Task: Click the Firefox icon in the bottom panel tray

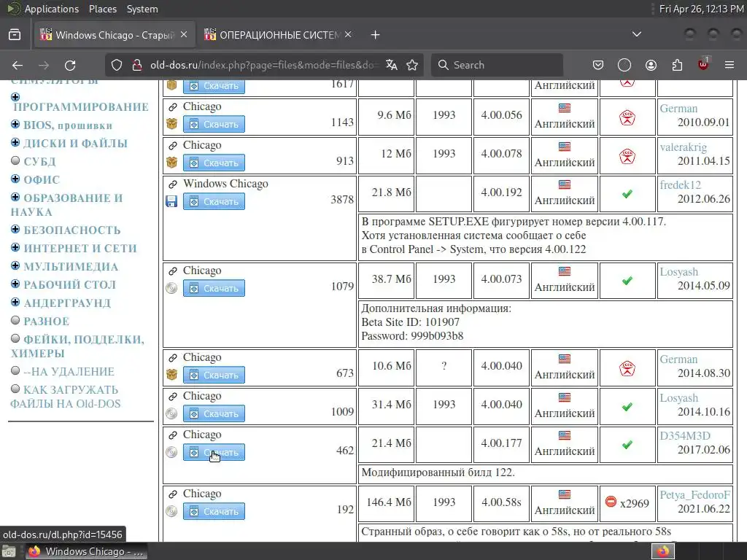Action: [662, 551]
